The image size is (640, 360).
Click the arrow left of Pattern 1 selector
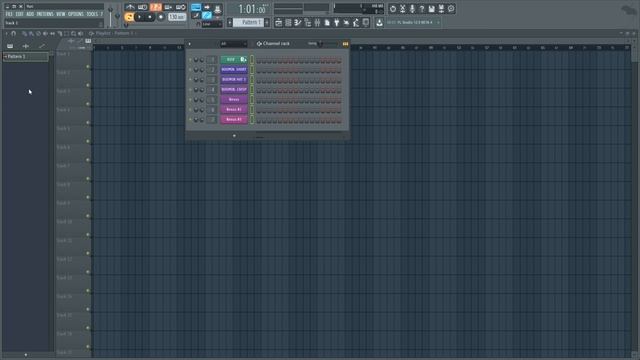tap(230, 22)
